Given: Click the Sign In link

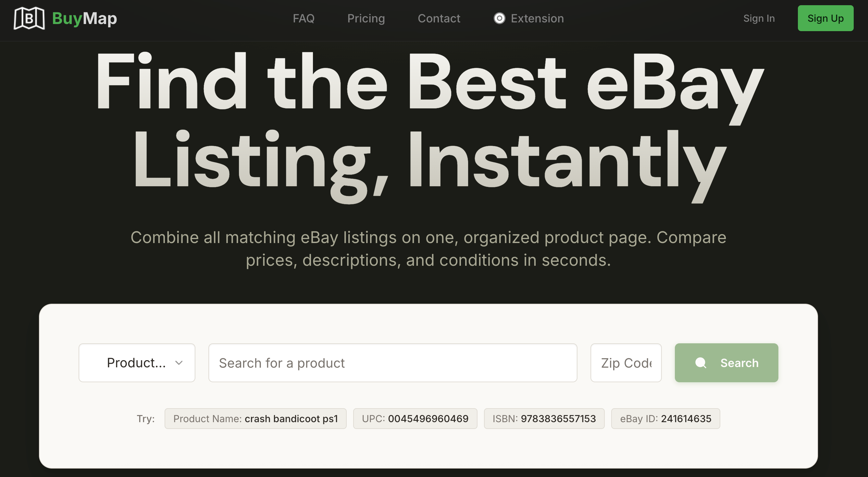Looking at the screenshot, I should [759, 18].
